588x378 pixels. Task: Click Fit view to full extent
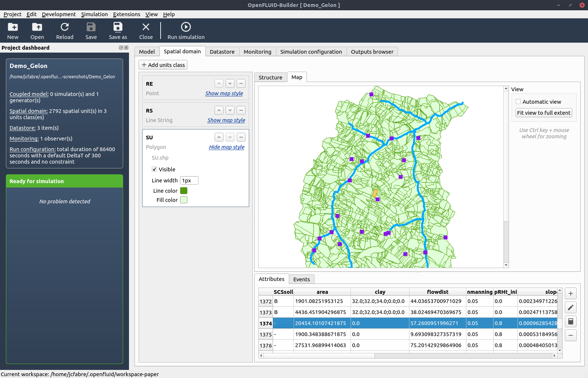pos(544,113)
